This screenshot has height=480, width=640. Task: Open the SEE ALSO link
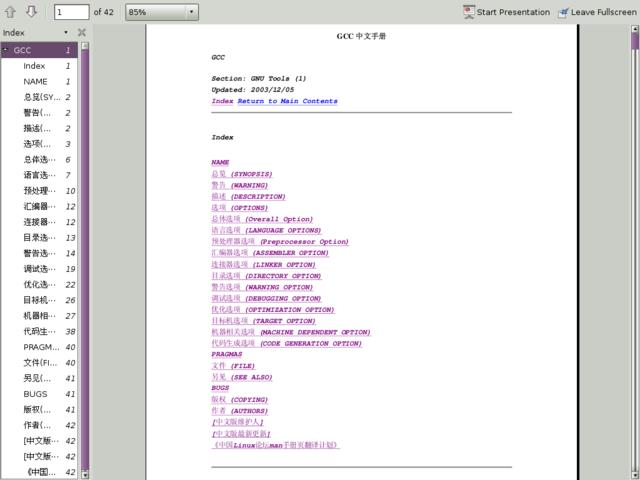pos(242,377)
